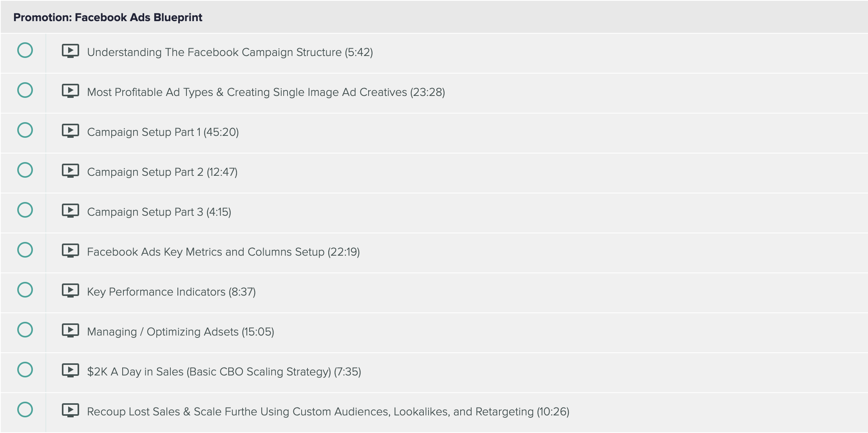Toggle completion circle for Key Performance Indicators
Viewport: 868px width, 433px height.
click(x=25, y=290)
